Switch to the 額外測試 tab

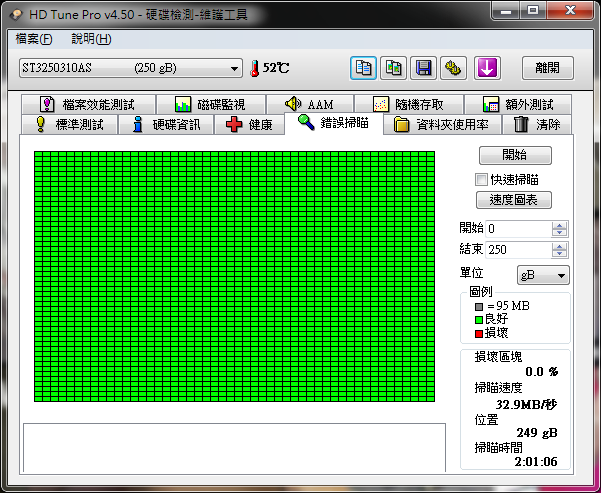(x=518, y=104)
